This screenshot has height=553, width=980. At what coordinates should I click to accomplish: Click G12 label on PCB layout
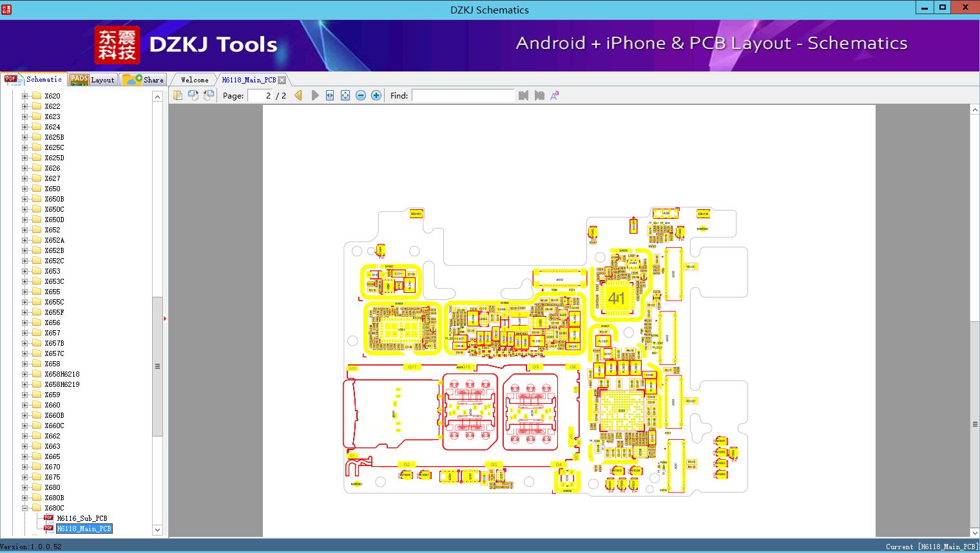click(352, 368)
